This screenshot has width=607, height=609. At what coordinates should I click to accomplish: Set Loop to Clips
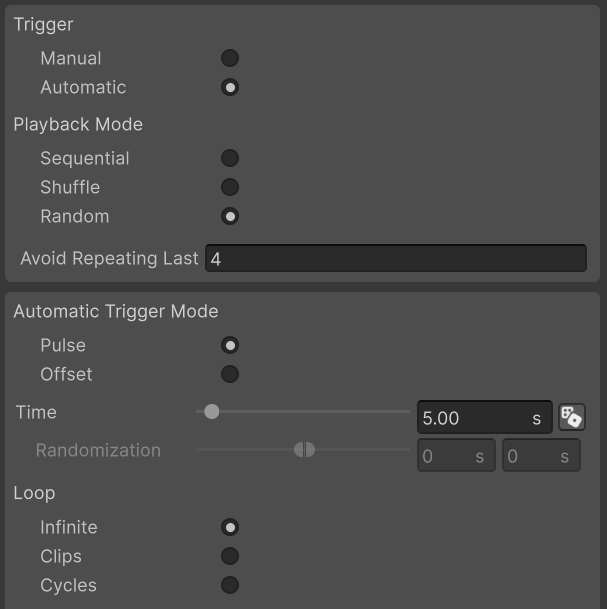(230, 556)
